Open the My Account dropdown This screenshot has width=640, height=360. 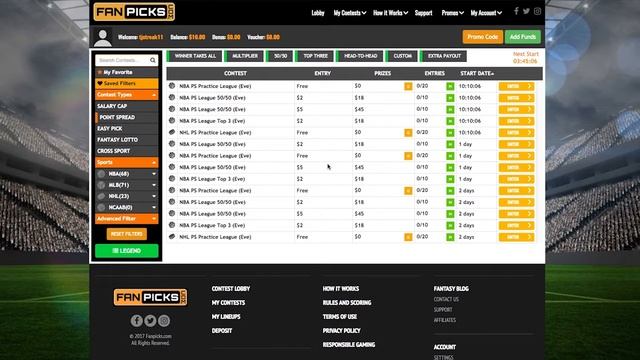[x=486, y=13]
